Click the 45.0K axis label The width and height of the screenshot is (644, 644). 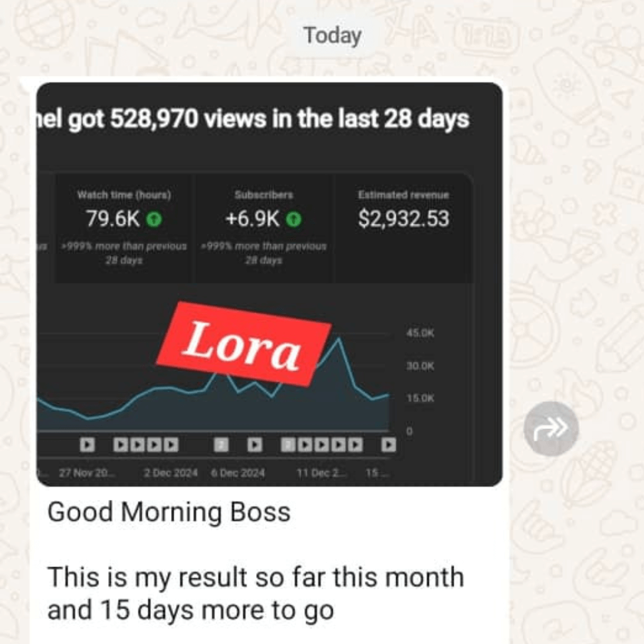click(x=419, y=333)
